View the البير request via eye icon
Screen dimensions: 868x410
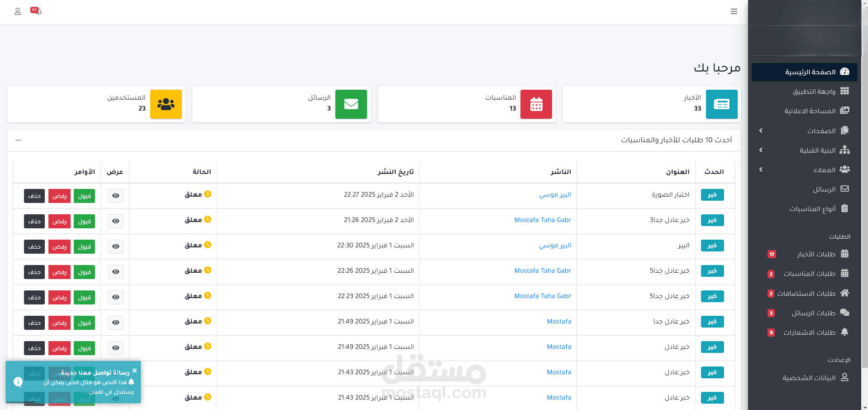115,246
